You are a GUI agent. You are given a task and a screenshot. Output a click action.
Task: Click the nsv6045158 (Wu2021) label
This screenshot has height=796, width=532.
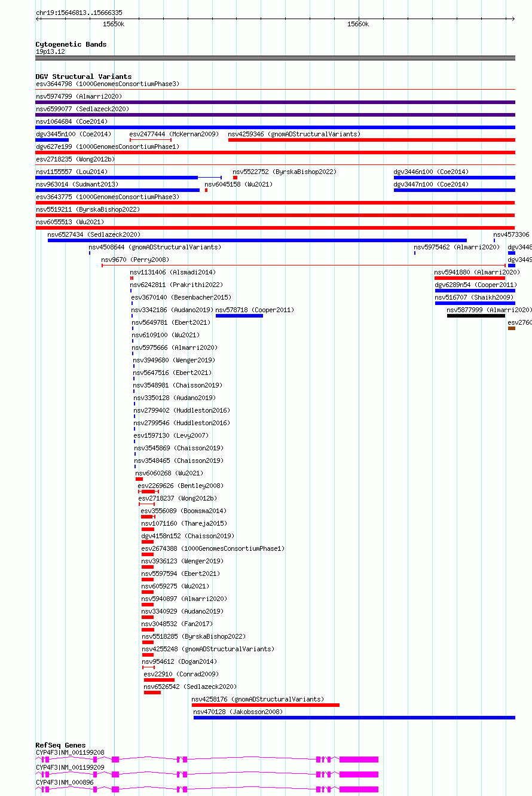239,184
